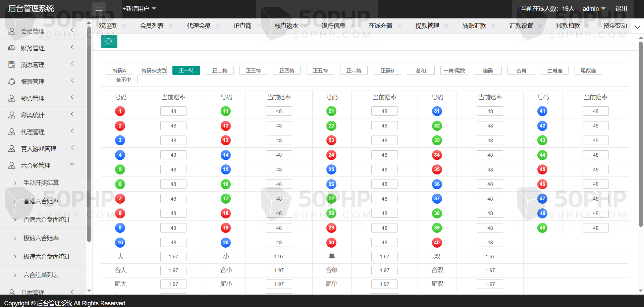This screenshot has width=644, height=307.
Task: Click the 报表管理 icon in sidebar
Action: [12, 82]
